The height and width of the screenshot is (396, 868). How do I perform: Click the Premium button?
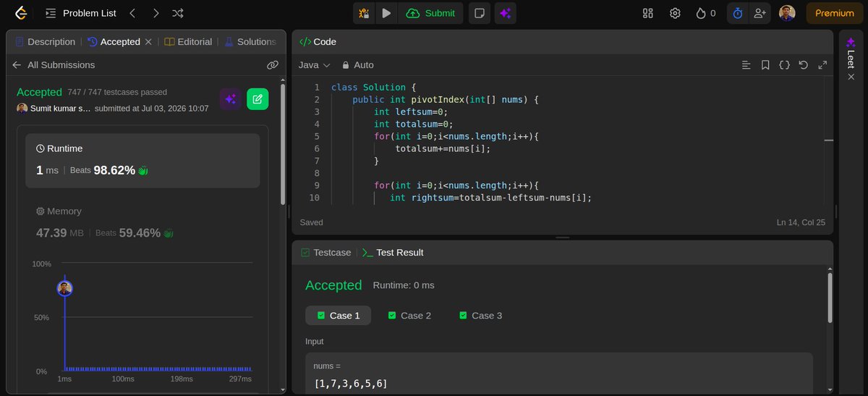[x=834, y=13]
